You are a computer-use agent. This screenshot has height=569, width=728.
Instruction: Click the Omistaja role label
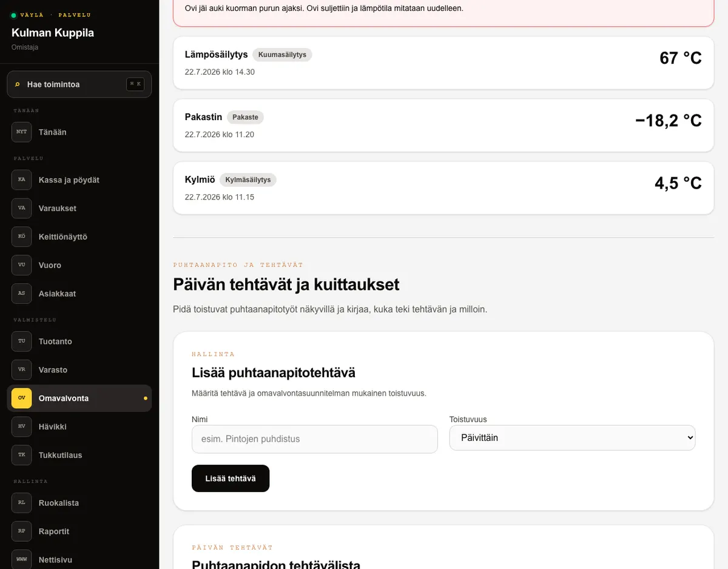coord(25,47)
